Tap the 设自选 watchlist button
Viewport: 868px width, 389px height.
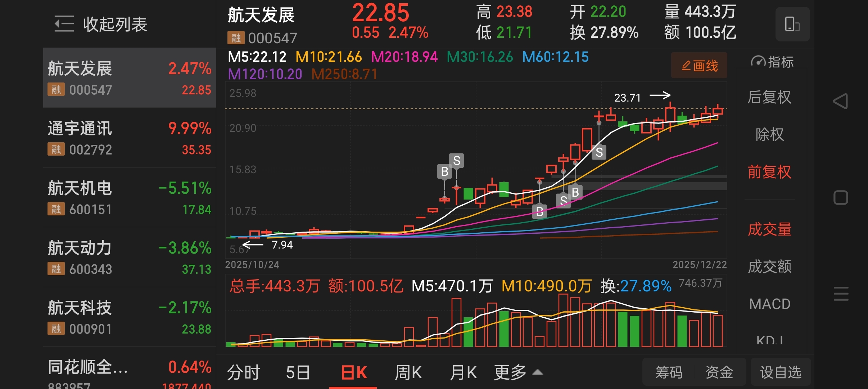pyautogui.click(x=781, y=372)
